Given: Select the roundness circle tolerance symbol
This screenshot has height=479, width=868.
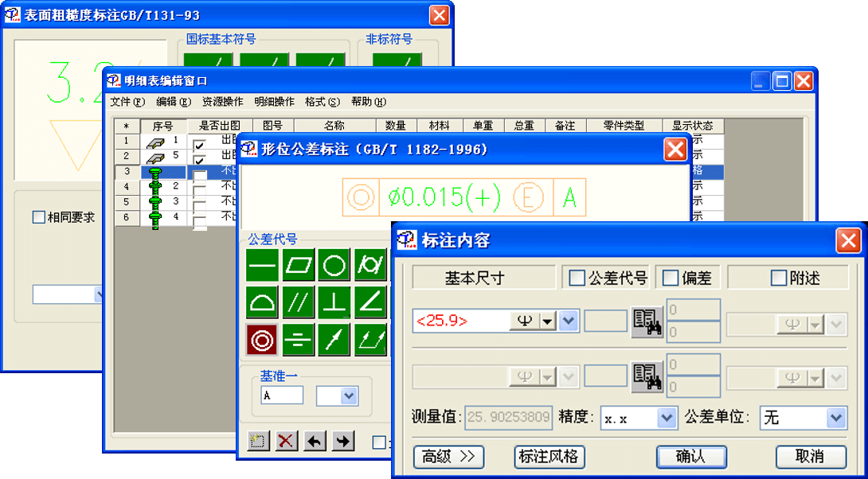Looking at the screenshot, I should pos(334,265).
